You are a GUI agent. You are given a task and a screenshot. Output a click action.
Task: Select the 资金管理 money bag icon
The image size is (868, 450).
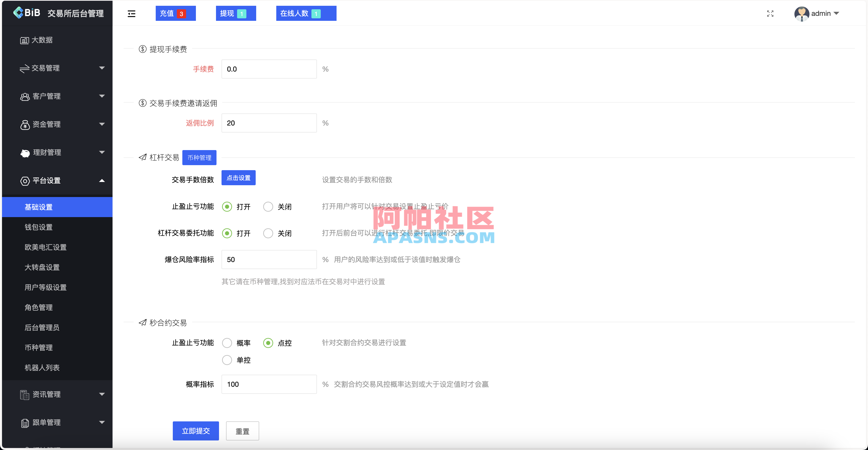(24, 124)
